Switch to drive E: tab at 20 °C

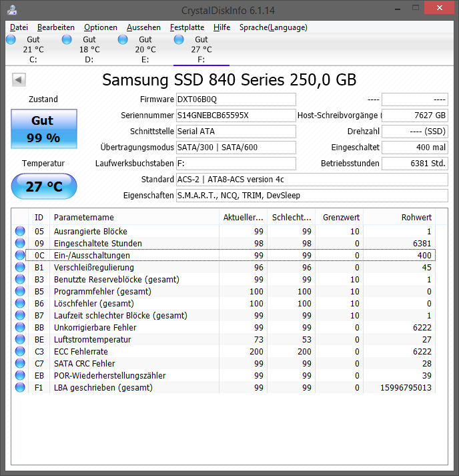point(145,49)
